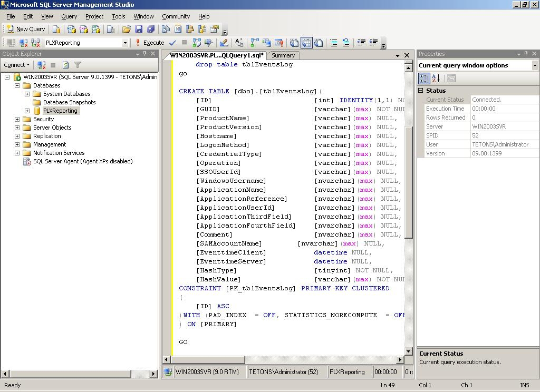This screenshot has height=392, width=540.
Task: Click the Disconnect icon in Object Explorer
Action: pyautogui.click(x=41, y=65)
